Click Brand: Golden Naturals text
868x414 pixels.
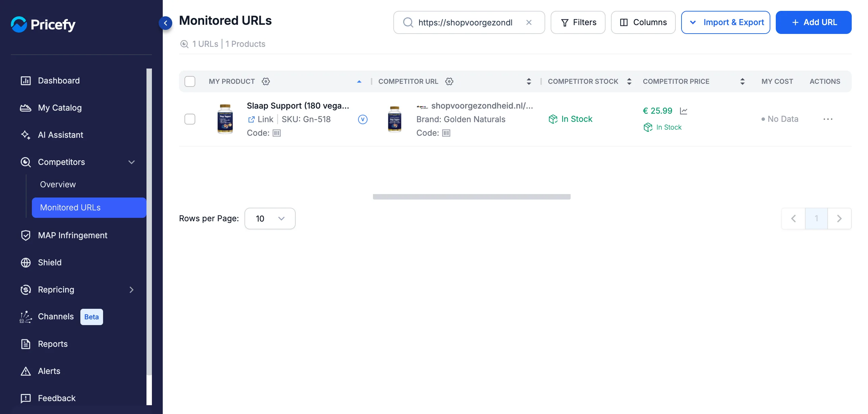pyautogui.click(x=461, y=119)
